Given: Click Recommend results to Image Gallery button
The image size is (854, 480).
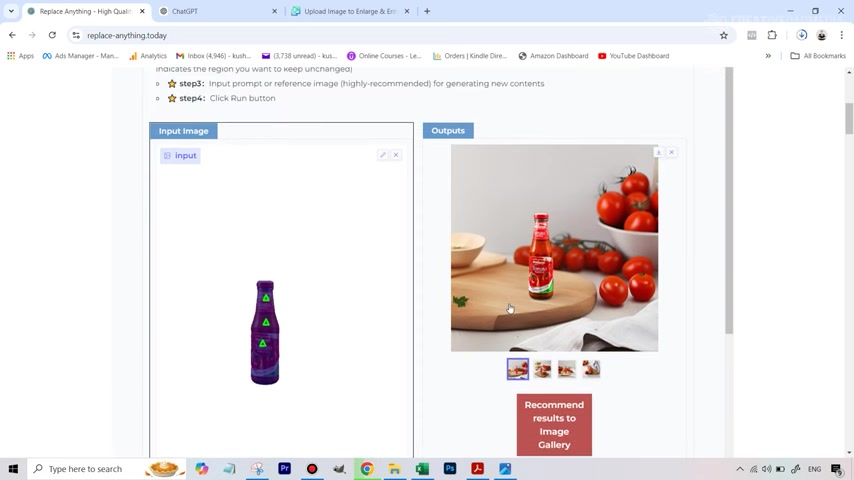Looking at the screenshot, I should click(x=554, y=425).
